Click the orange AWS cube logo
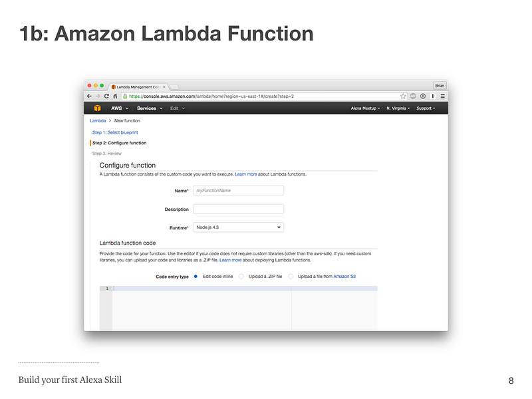This screenshot has width=532, height=399. pyautogui.click(x=97, y=108)
